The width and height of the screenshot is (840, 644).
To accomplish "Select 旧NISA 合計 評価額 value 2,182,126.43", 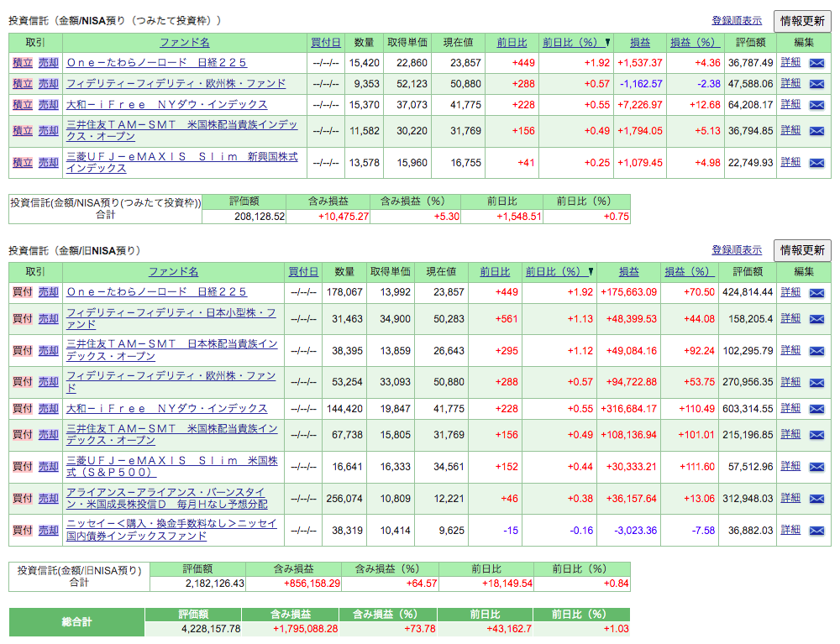I will [215, 583].
